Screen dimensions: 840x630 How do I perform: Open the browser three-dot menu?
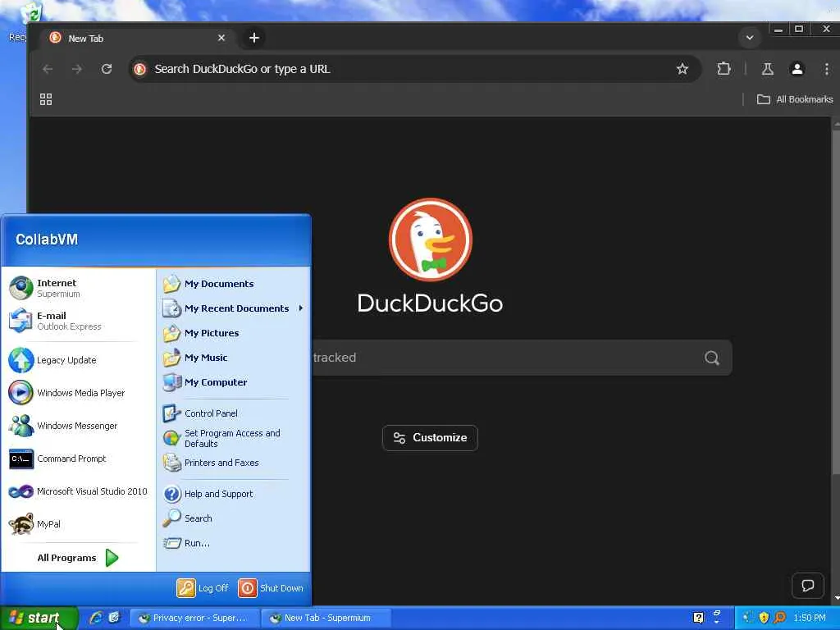coord(827,69)
